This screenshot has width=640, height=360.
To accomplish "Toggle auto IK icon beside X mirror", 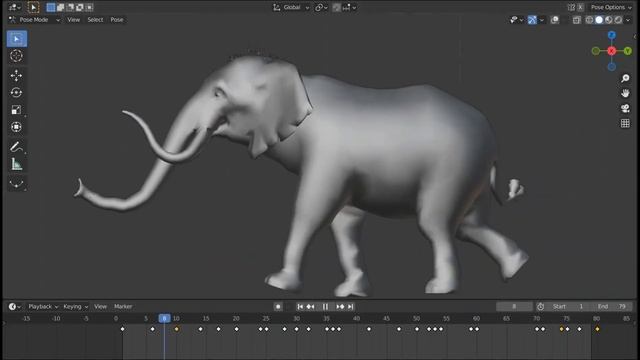I will (571, 7).
